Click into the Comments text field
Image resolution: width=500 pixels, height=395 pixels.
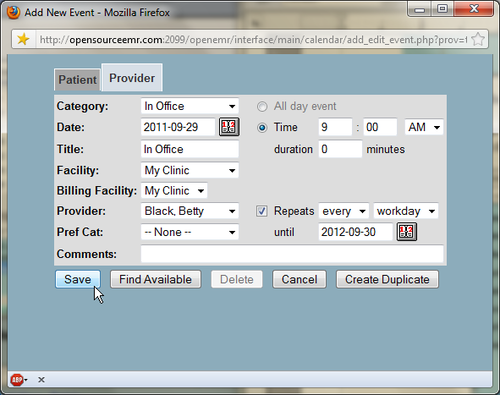pos(292,254)
